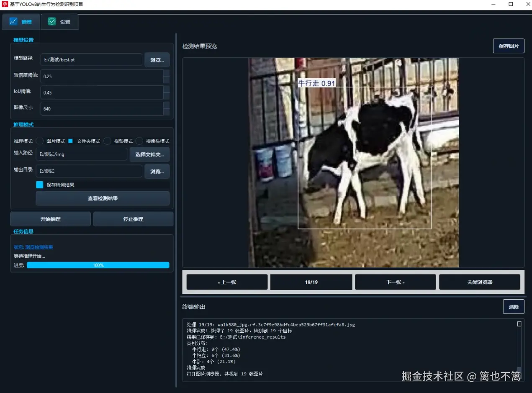Click the 图像尺寸 value field 640
The image size is (532, 393).
102,108
